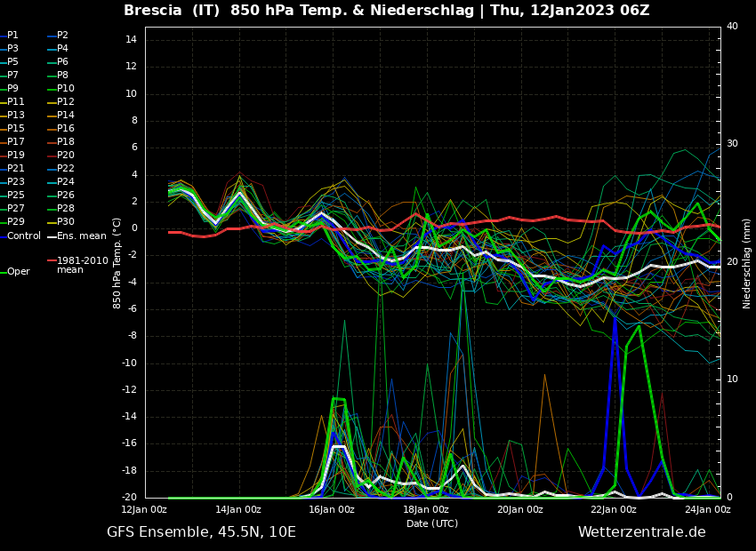The width and height of the screenshot is (756, 551).
Task: Click the 20Jan 00z date tick label
Action: tap(520, 510)
